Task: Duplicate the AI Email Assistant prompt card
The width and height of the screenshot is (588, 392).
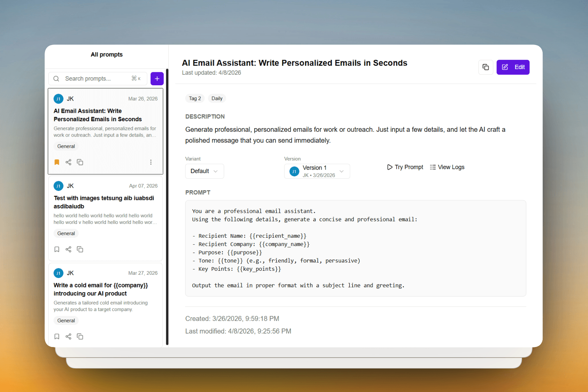Action: click(x=80, y=162)
